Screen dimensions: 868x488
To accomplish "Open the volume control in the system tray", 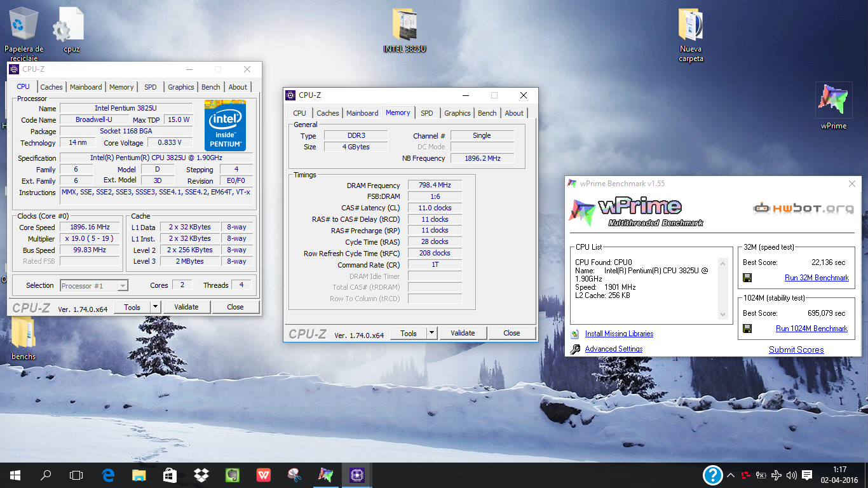I will [792, 475].
